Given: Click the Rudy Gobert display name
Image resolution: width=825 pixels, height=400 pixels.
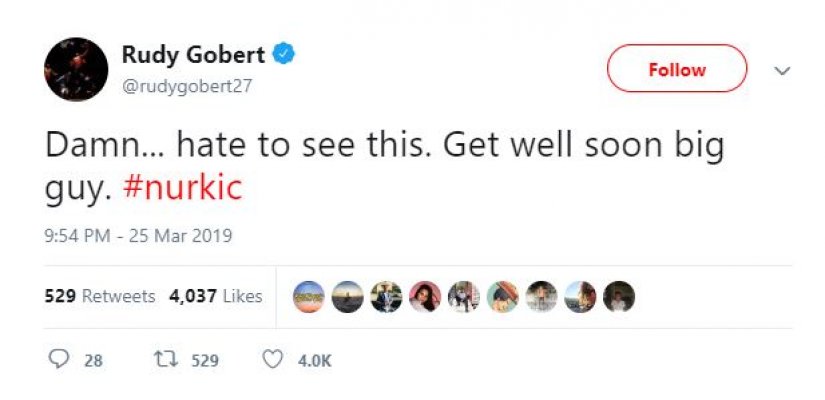Looking at the screenshot, I should pyautogui.click(x=194, y=55).
